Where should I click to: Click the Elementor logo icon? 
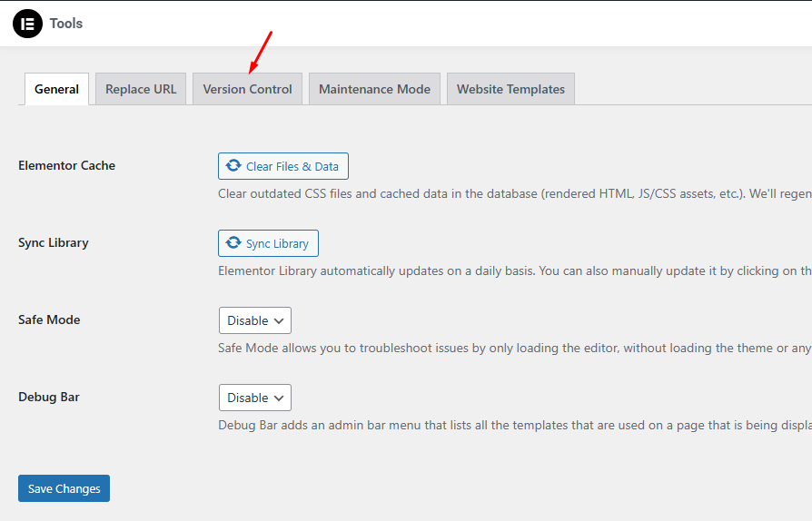click(27, 24)
